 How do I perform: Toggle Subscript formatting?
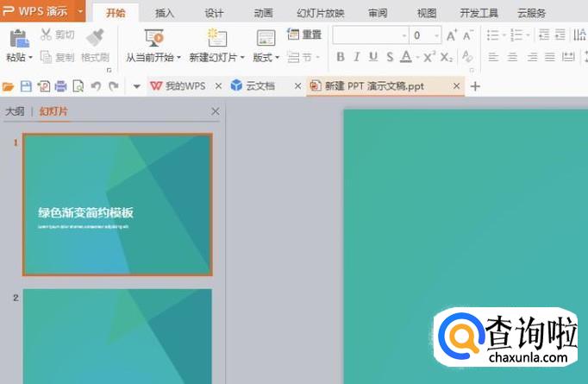pos(447,57)
